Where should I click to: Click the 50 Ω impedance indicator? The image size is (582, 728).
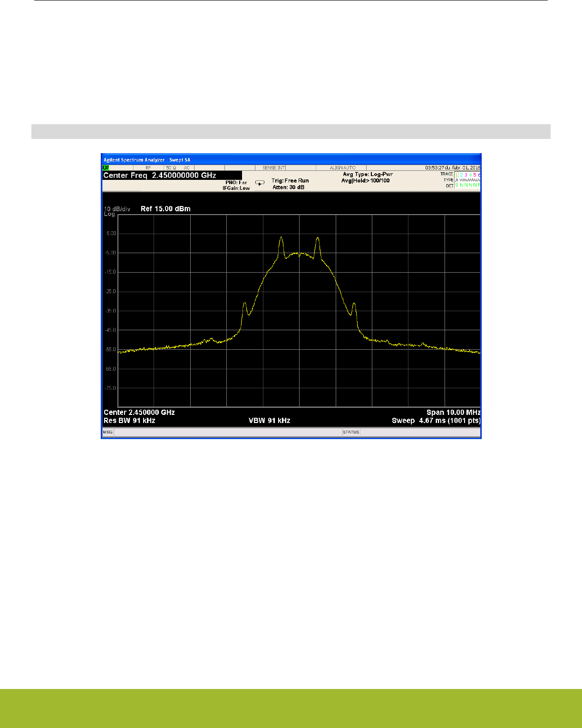(171, 168)
